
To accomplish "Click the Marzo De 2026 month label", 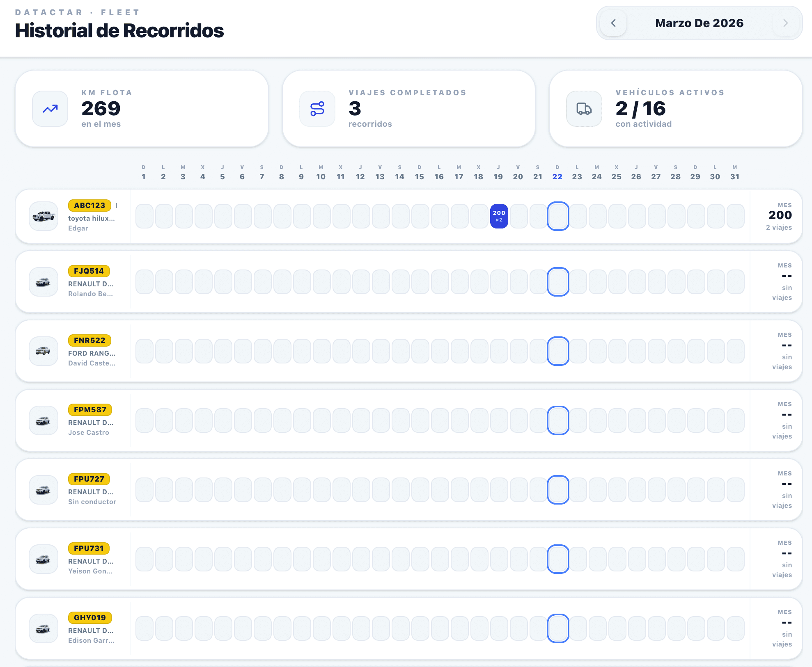I will tap(700, 23).
